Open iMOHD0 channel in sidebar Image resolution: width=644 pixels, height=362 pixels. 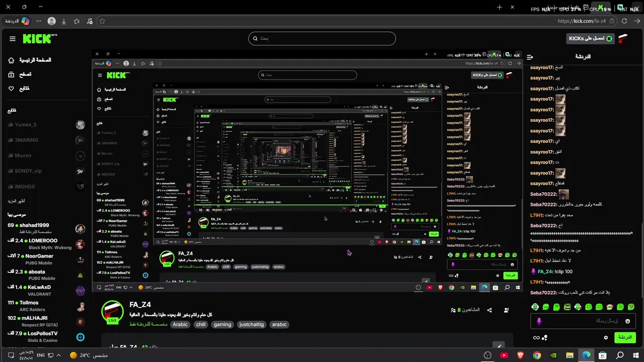[x=46, y=187]
